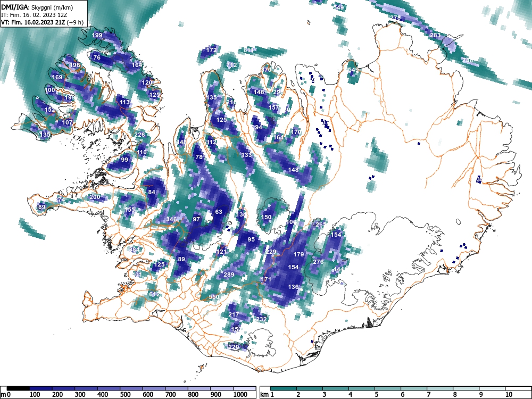Click the visibility value 150 inside the glacier outline
Image resolution: width=532 pixels, height=399 pixels.
(267, 217)
